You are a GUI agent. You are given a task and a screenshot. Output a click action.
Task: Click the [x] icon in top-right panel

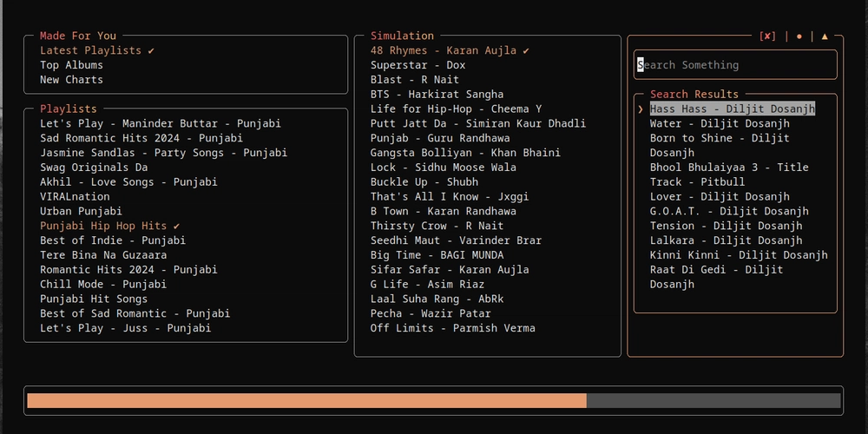tap(767, 36)
